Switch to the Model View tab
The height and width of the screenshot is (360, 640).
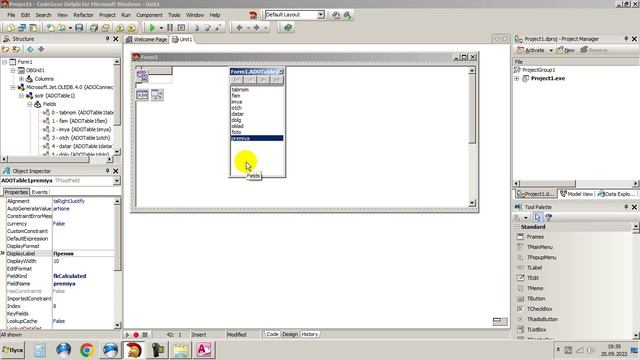pos(576,194)
